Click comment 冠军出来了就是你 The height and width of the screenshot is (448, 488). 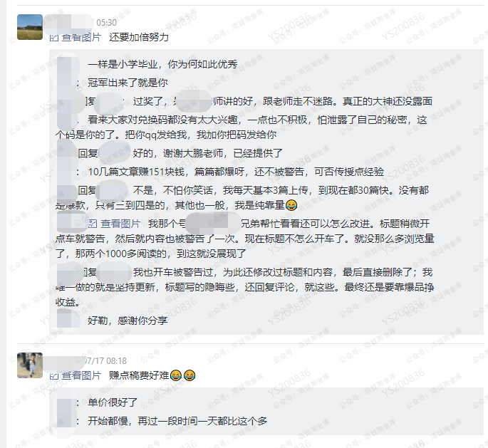(128, 83)
